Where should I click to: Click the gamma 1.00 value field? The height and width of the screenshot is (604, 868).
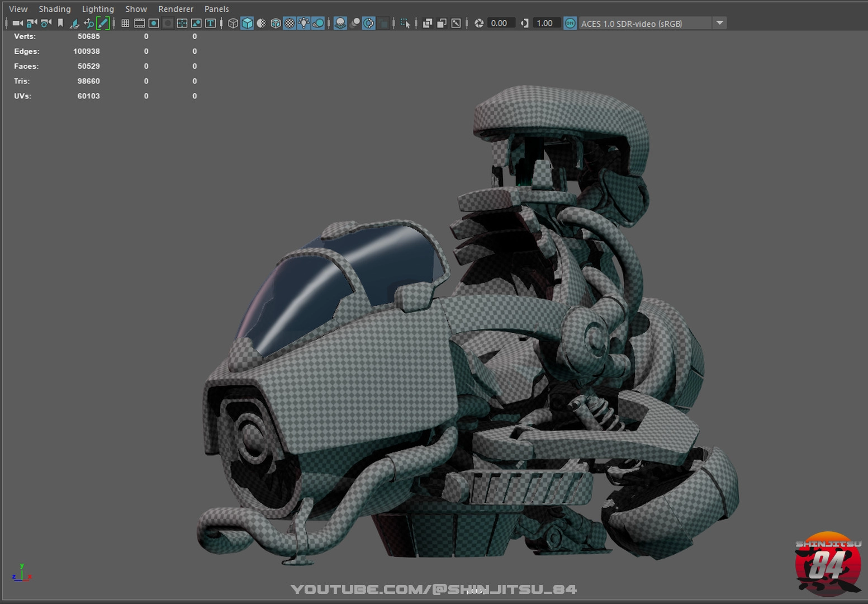[544, 23]
